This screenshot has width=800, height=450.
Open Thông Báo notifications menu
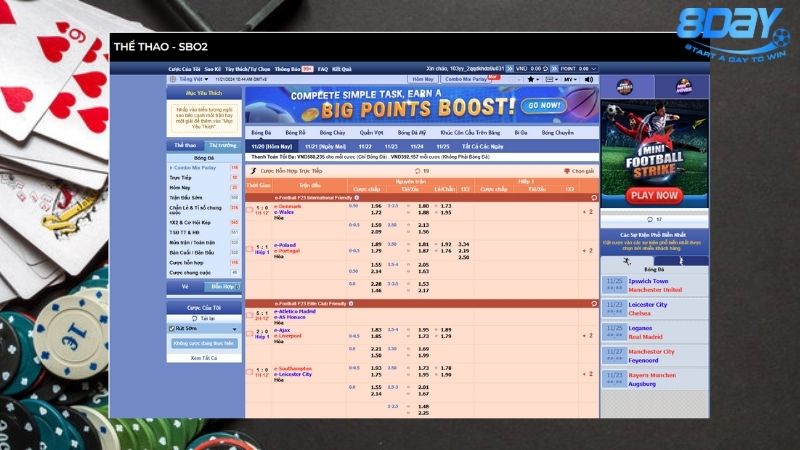pos(293,69)
